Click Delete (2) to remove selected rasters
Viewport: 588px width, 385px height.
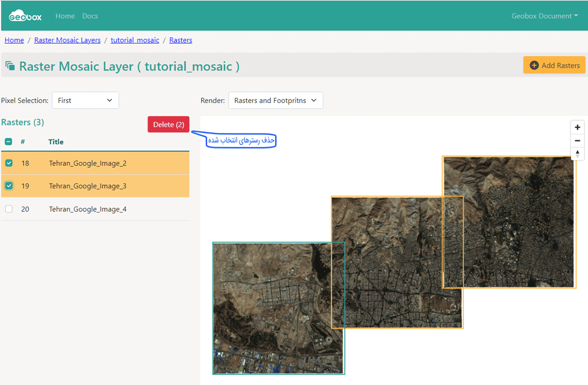[x=168, y=124]
